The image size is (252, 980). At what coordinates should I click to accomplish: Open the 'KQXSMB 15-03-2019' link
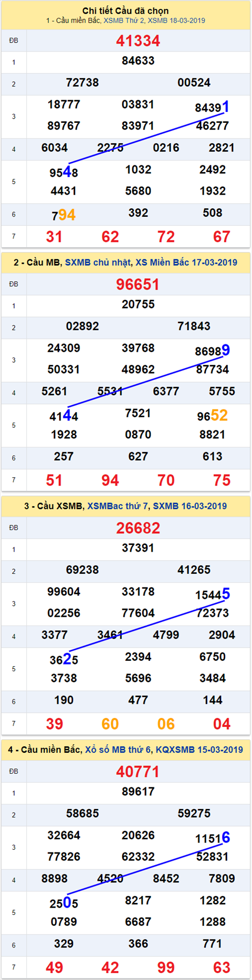click(x=199, y=750)
